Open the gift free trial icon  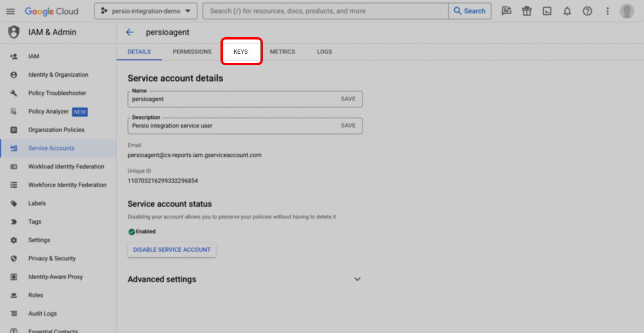tap(527, 11)
